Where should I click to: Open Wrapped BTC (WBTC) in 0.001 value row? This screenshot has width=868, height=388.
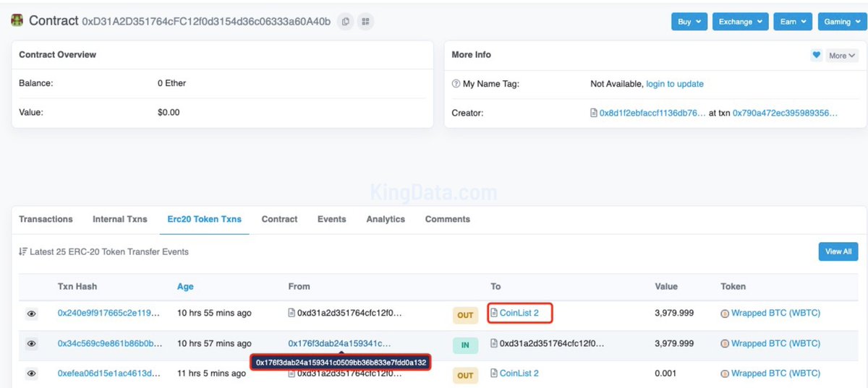[x=775, y=374]
